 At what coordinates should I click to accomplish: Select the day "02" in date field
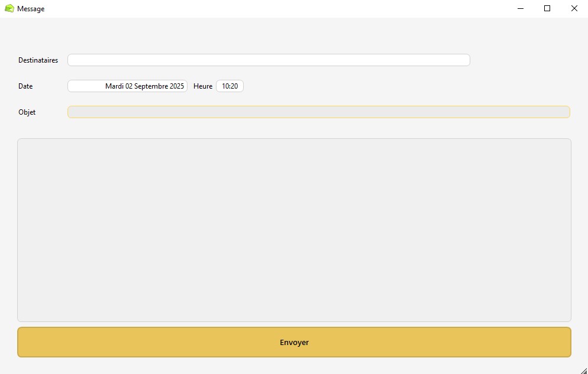coord(129,86)
